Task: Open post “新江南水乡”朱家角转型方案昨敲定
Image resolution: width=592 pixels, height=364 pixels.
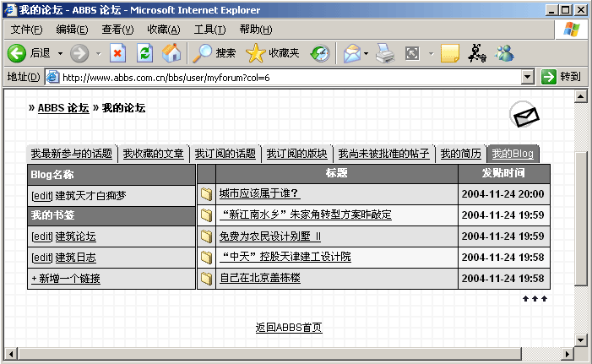Action: [x=306, y=215]
